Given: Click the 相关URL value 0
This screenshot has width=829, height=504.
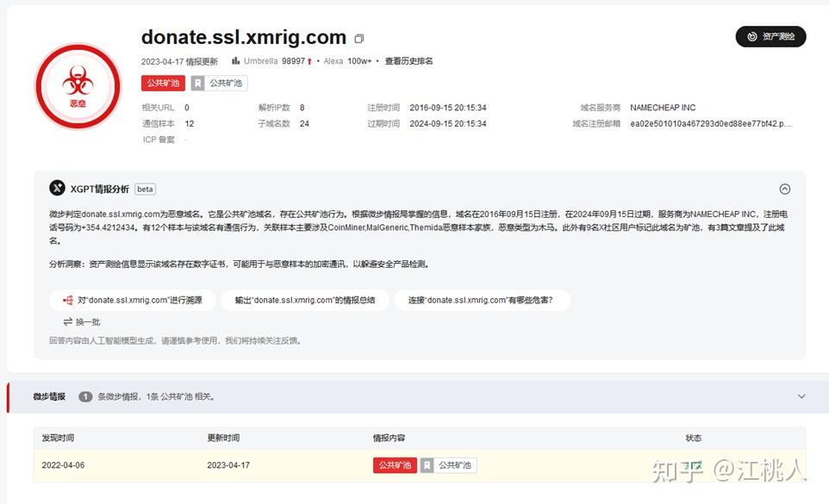Looking at the screenshot, I should click(x=187, y=107).
